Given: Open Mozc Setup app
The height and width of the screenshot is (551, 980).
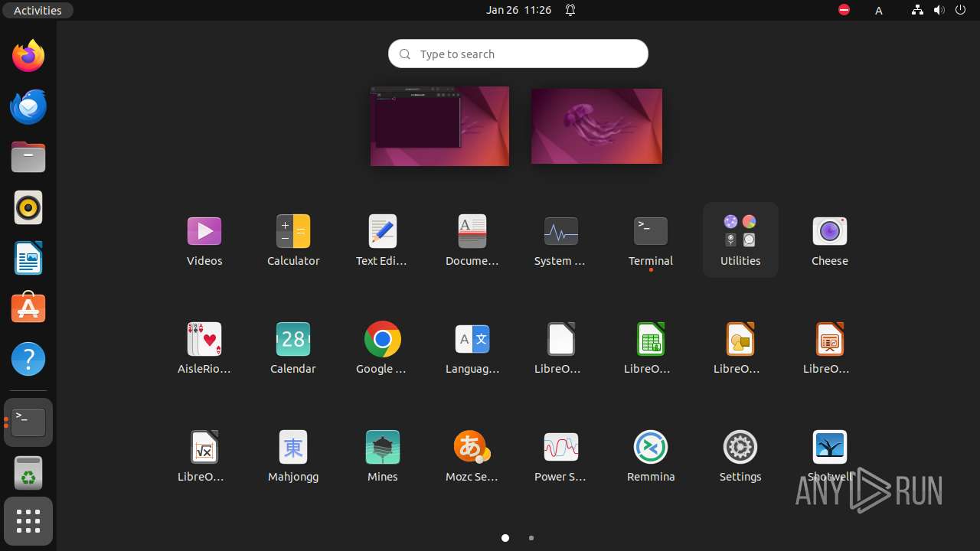Looking at the screenshot, I should 472,455.
